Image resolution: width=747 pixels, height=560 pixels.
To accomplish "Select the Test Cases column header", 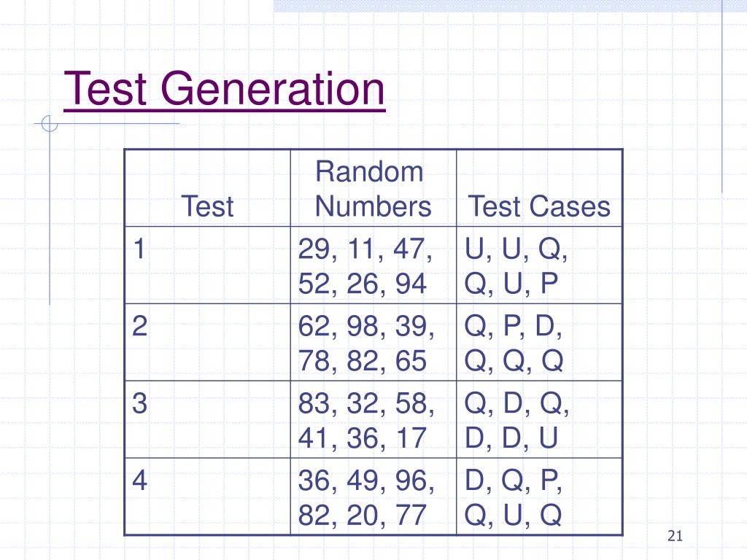I will [539, 188].
